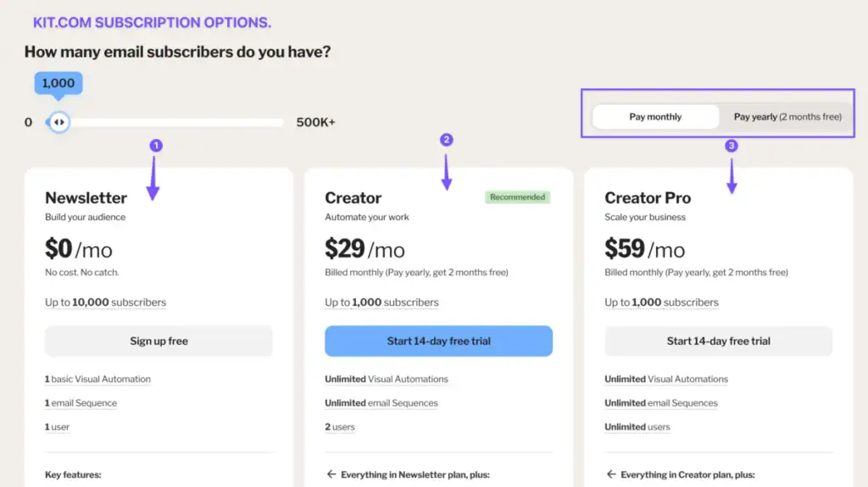Click 'How many email subscribers do you have?' heading
Viewport: 868px width, 487px height.
pyautogui.click(x=177, y=52)
